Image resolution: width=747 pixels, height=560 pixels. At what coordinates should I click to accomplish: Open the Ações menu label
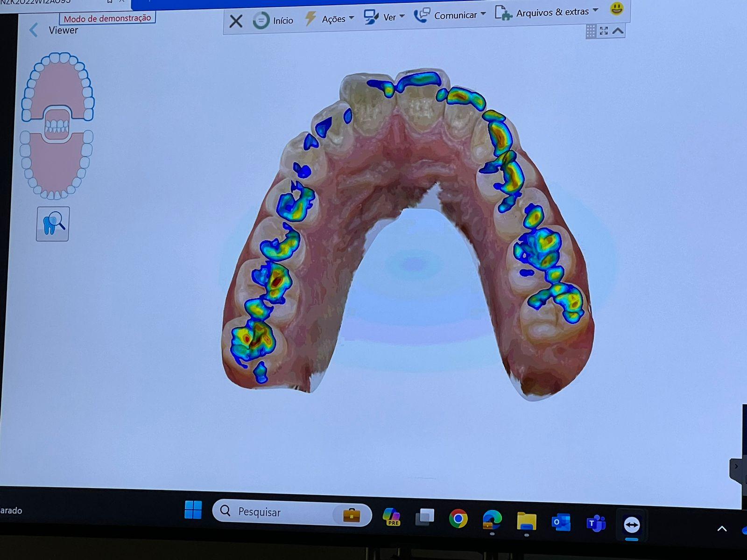(x=333, y=19)
